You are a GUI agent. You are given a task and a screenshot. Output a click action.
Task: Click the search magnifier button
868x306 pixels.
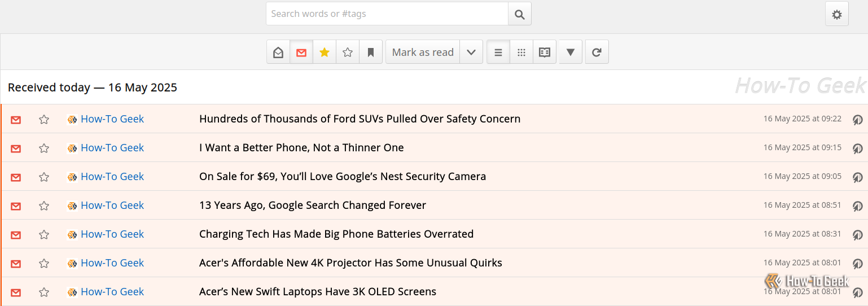520,14
